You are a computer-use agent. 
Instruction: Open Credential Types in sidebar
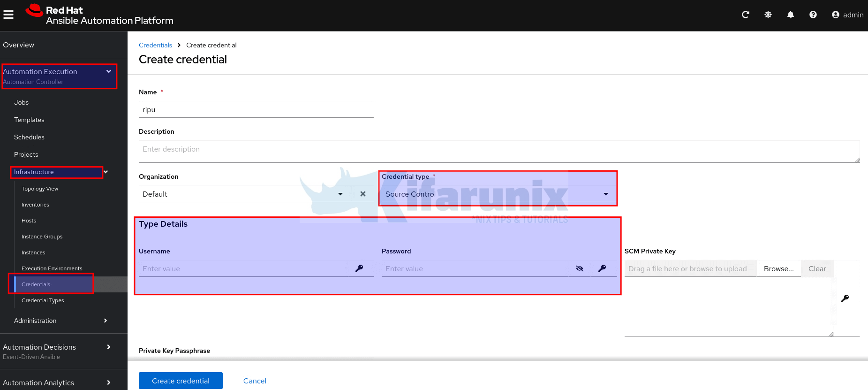tap(43, 300)
